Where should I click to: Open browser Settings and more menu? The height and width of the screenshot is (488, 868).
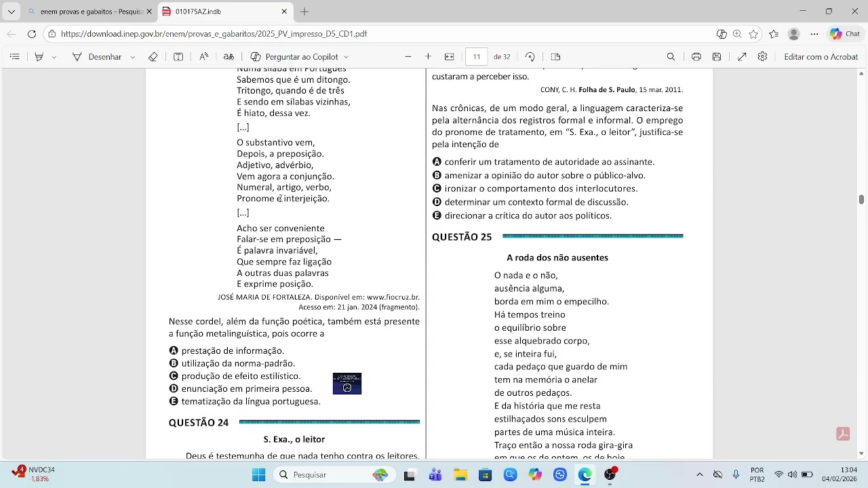pos(814,34)
